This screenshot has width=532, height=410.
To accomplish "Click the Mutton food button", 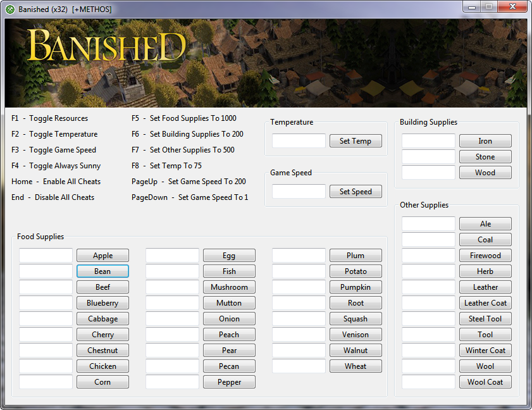I will pos(230,302).
